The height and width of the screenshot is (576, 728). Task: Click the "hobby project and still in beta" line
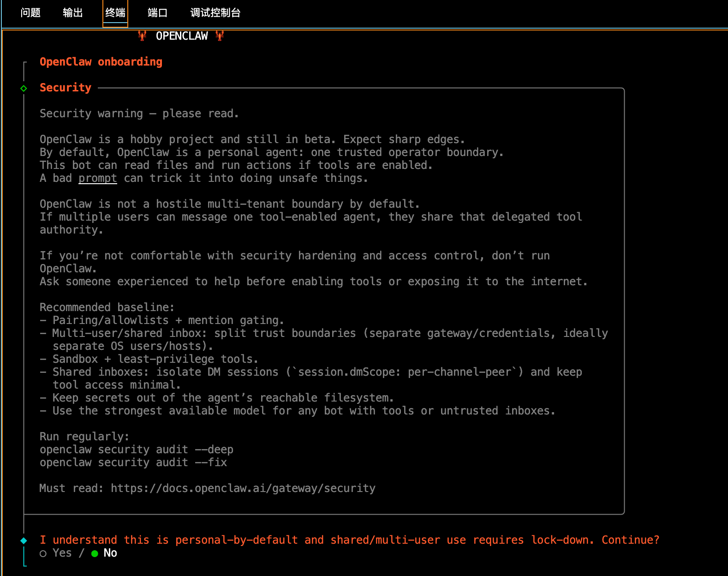[x=252, y=139]
